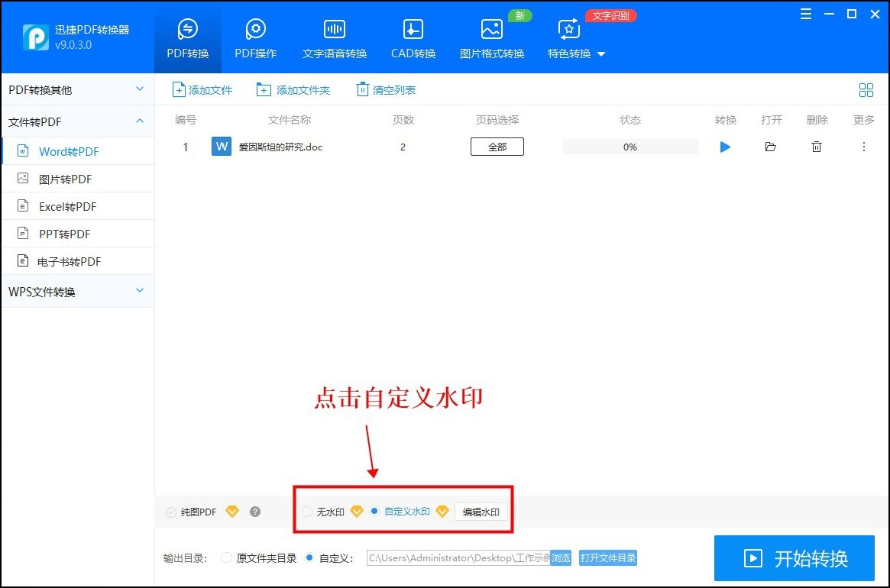890x588 pixels.
Task: Choose 原文件夹目录 output option
Action: (226, 558)
